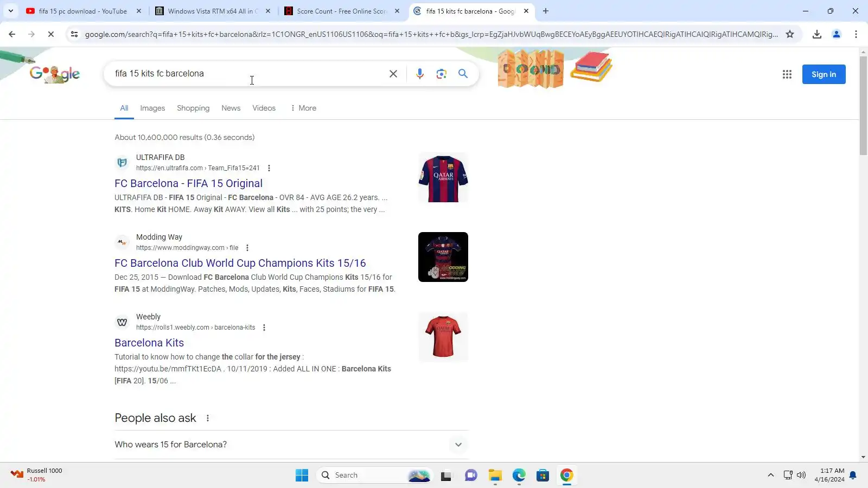Open options for Weebly result
Image resolution: width=868 pixels, height=488 pixels.
click(x=264, y=328)
